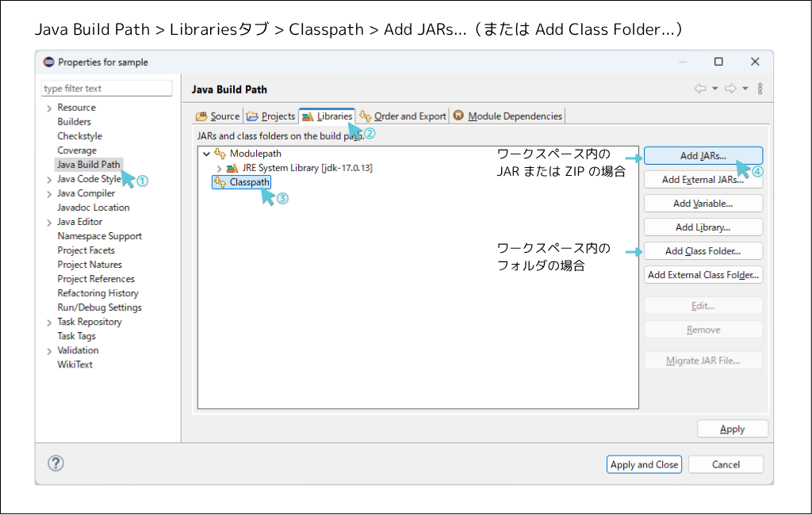Click the Add External Class Folder... button

tap(703, 275)
